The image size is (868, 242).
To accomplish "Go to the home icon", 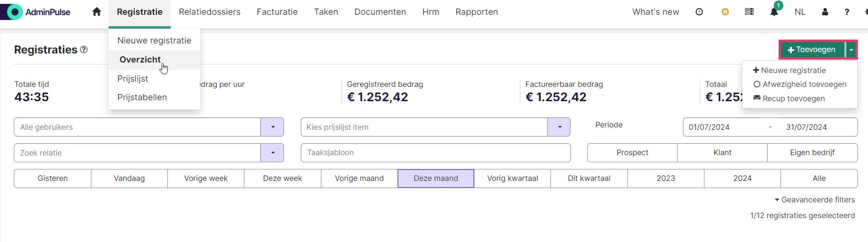I will click(97, 11).
